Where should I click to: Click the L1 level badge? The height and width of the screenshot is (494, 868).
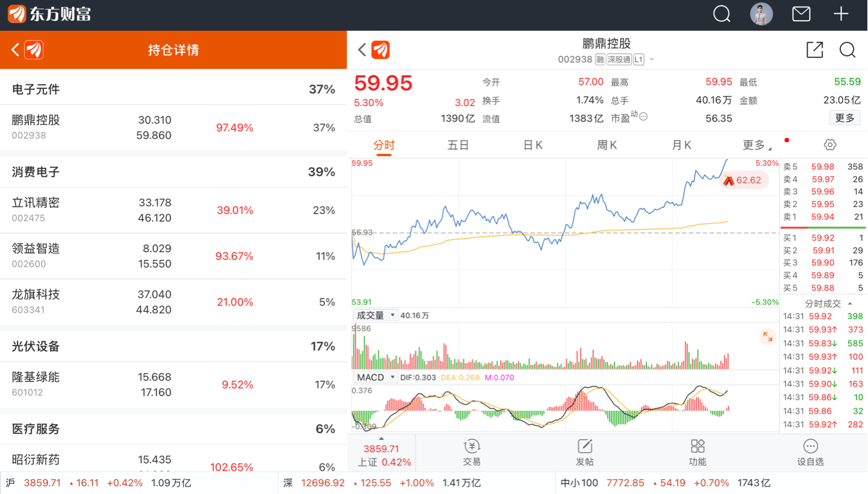pyautogui.click(x=638, y=59)
